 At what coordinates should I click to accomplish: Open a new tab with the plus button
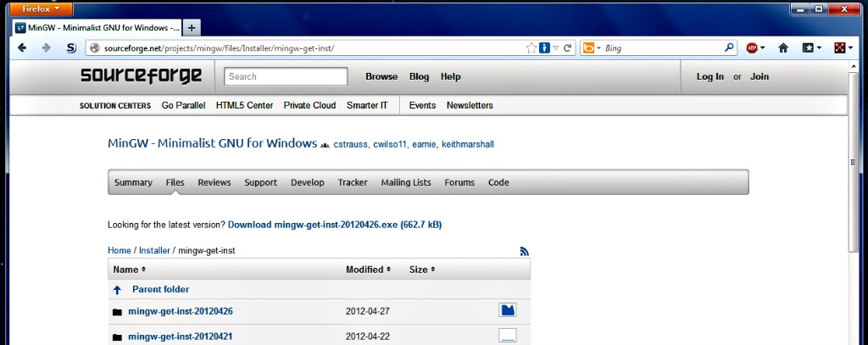[191, 27]
